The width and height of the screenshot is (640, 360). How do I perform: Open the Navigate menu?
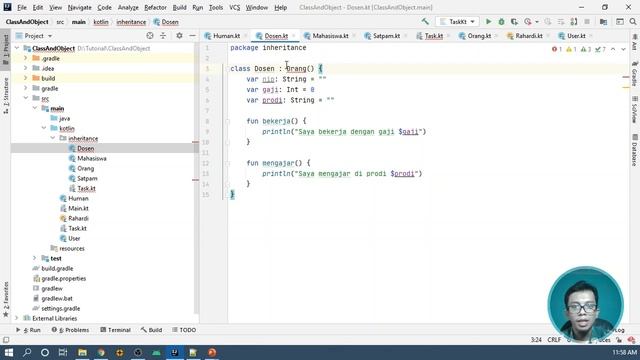80,7
